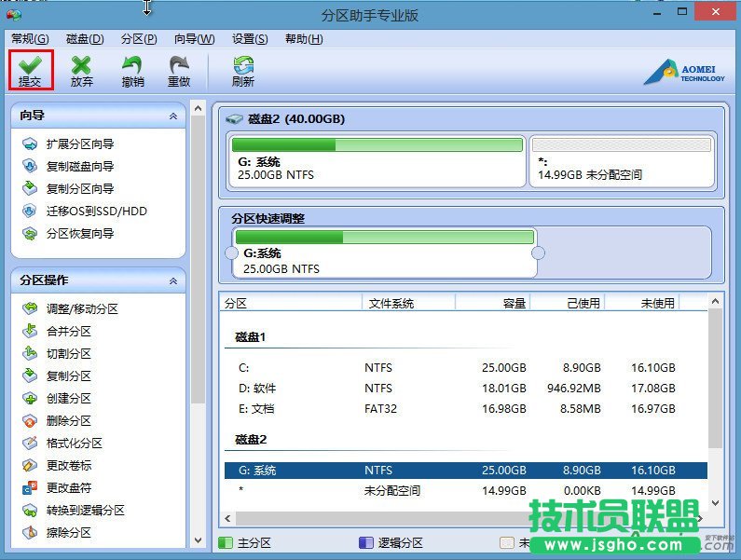Open the 设置(S) menu
Screen dimensions: 741x560
250,39
